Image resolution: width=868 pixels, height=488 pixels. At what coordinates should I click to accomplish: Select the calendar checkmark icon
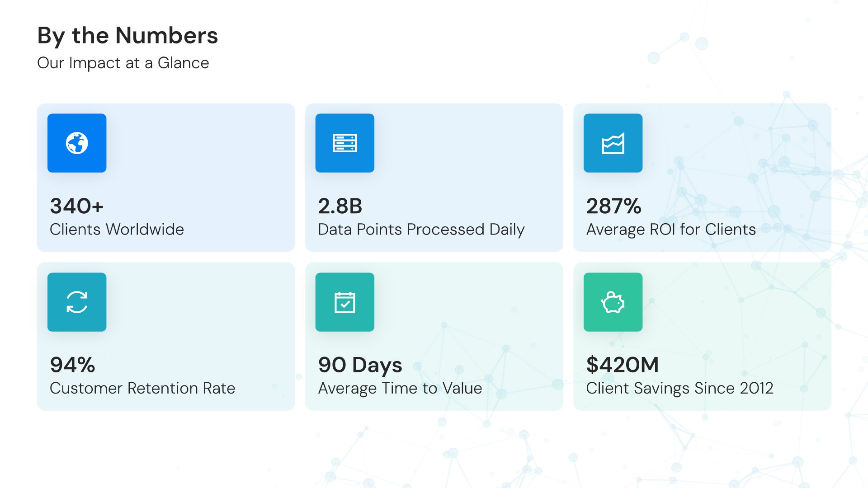click(344, 302)
